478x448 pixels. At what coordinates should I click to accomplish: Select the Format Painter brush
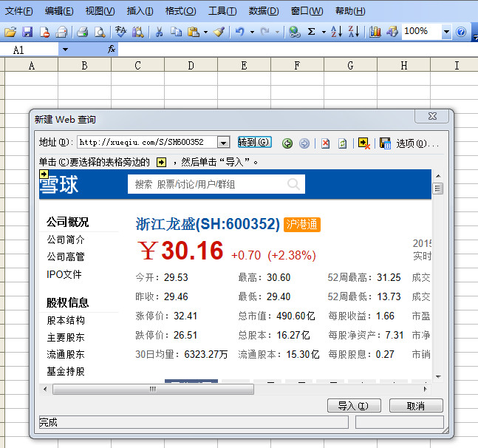[x=219, y=31]
